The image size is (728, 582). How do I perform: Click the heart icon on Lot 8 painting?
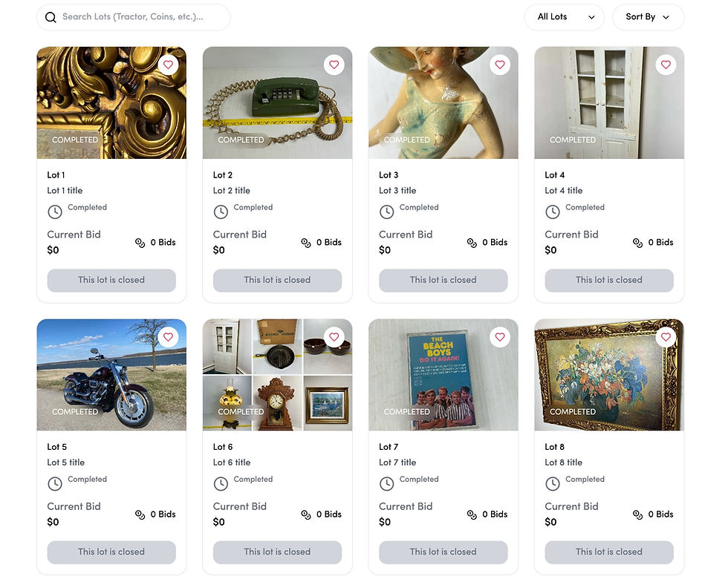[x=666, y=337]
